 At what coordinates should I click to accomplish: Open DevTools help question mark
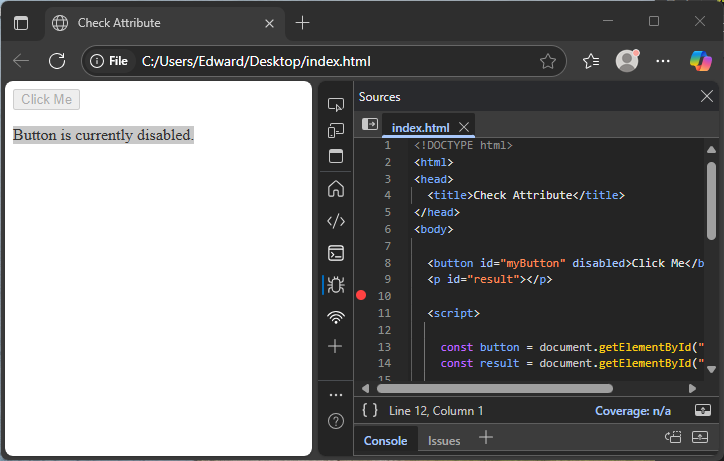click(336, 421)
